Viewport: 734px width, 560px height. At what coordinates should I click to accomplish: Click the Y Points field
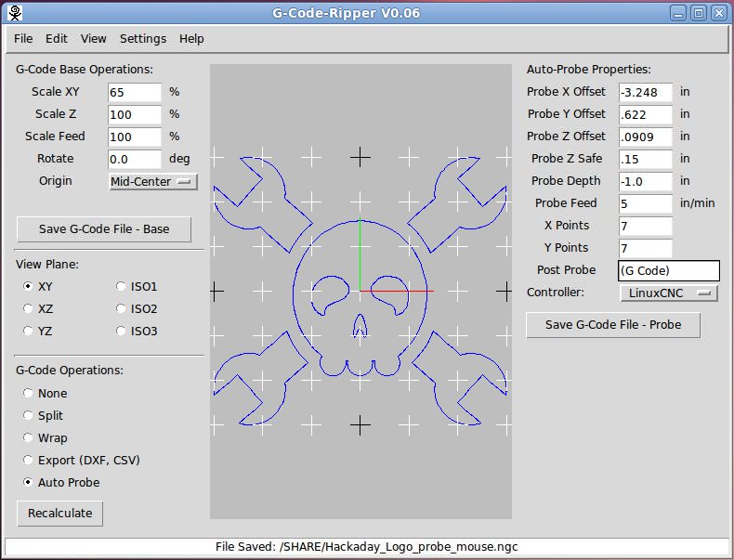pyautogui.click(x=646, y=248)
